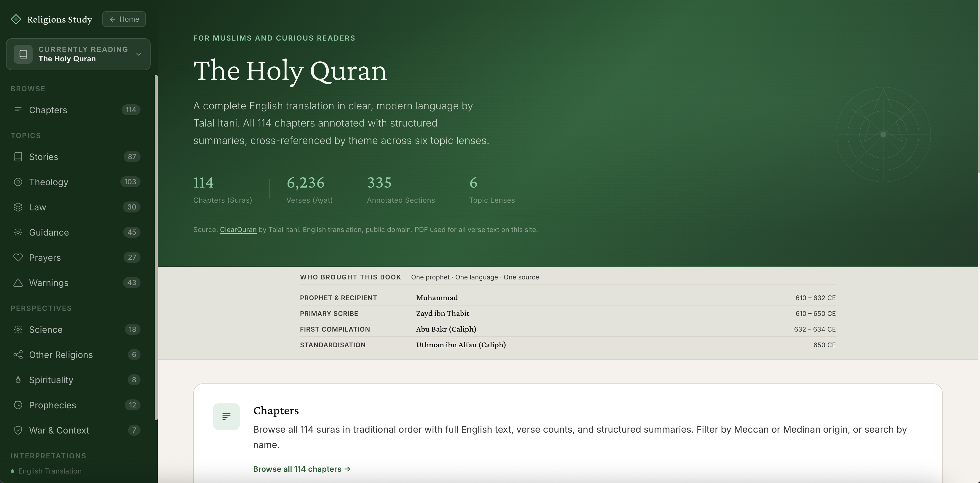Click the layered Law icon
The width and height of the screenshot is (980, 483).
click(x=18, y=207)
